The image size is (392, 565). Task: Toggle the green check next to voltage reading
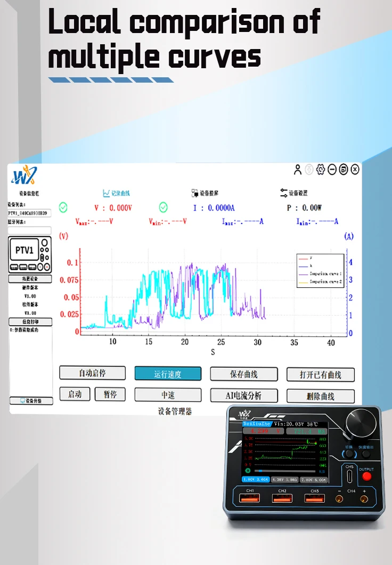(x=63, y=207)
